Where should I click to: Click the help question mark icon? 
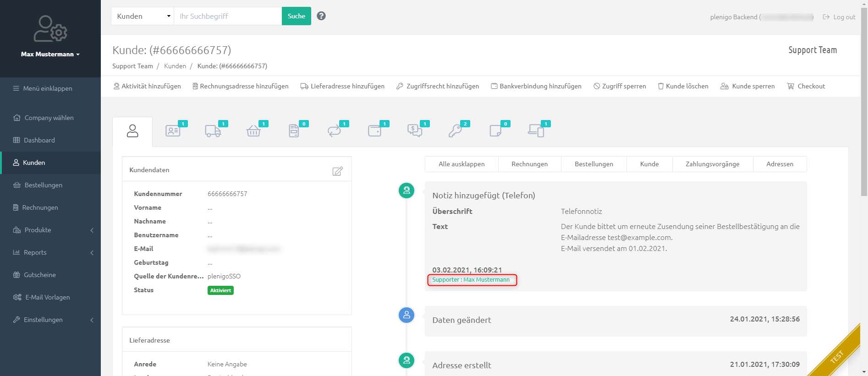(321, 16)
